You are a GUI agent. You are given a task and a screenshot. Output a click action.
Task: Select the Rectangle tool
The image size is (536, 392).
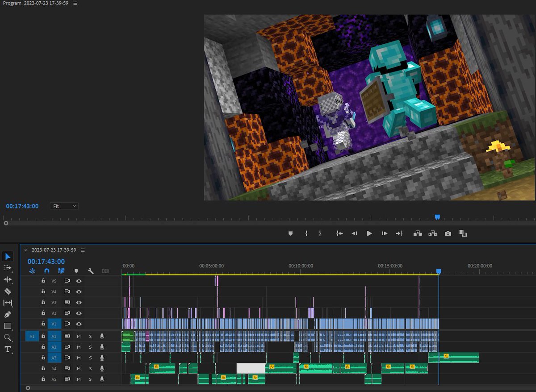click(8, 326)
